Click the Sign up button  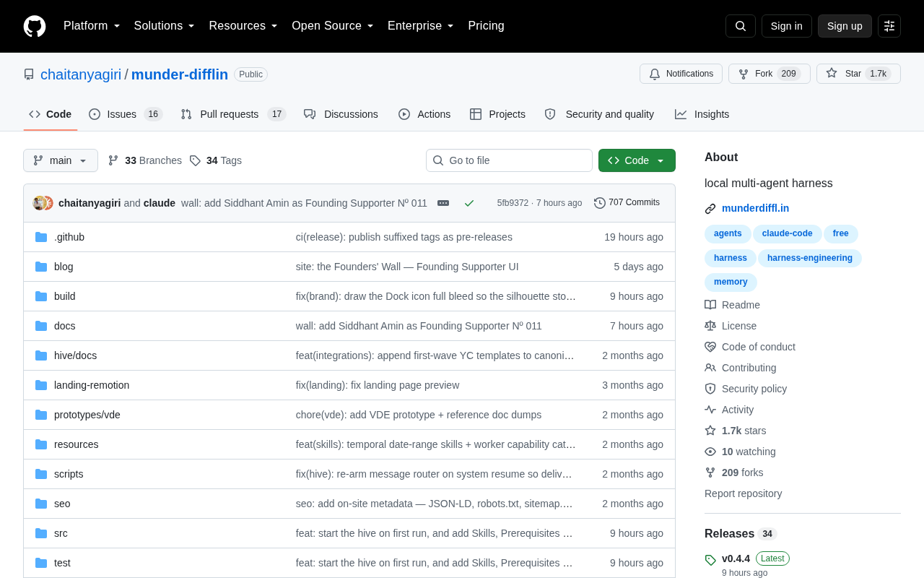845,26
